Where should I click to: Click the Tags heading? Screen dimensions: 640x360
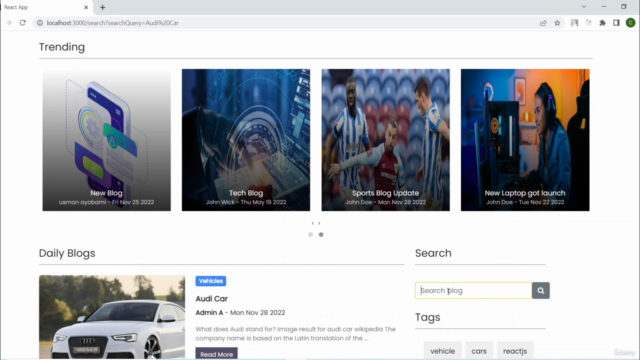pyautogui.click(x=428, y=317)
